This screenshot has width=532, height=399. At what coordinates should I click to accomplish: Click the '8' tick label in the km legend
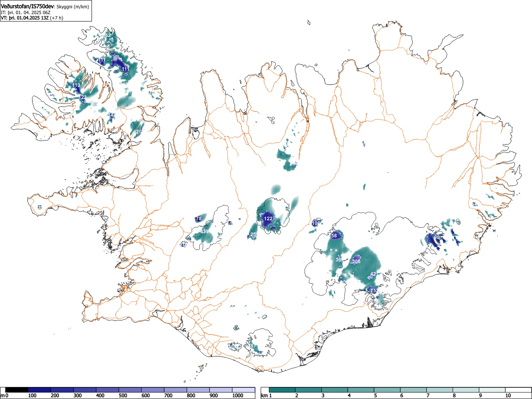coord(454,396)
